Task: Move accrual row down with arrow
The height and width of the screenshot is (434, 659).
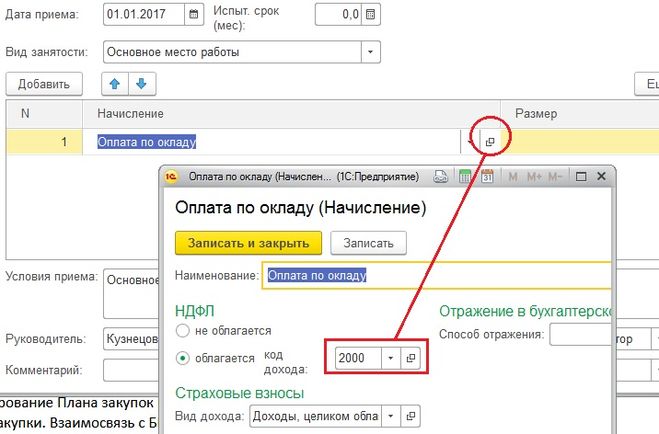Action: pos(142,83)
